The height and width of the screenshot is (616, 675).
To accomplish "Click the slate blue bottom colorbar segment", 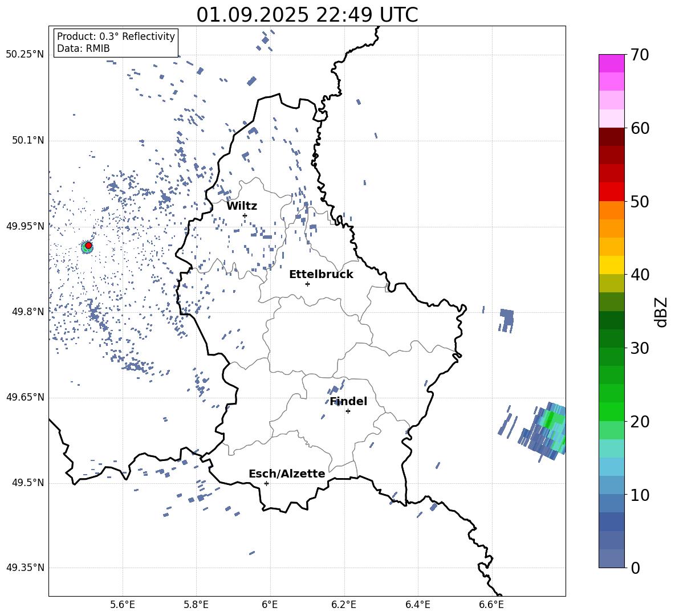I will pyautogui.click(x=612, y=558).
